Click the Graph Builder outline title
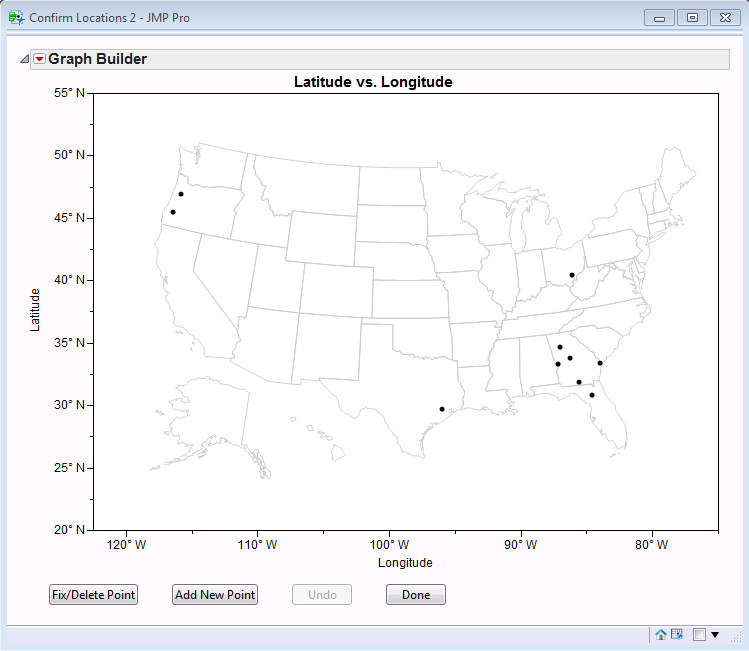 click(x=97, y=59)
